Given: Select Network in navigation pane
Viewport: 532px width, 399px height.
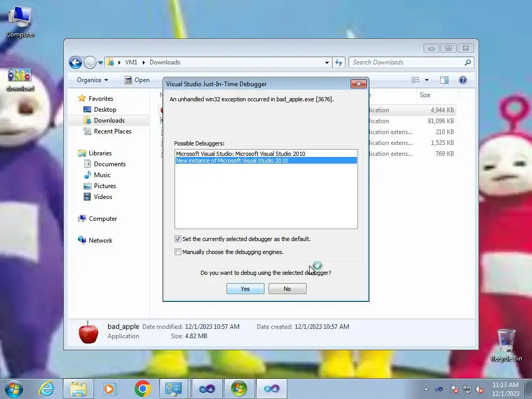Looking at the screenshot, I should (100, 241).
